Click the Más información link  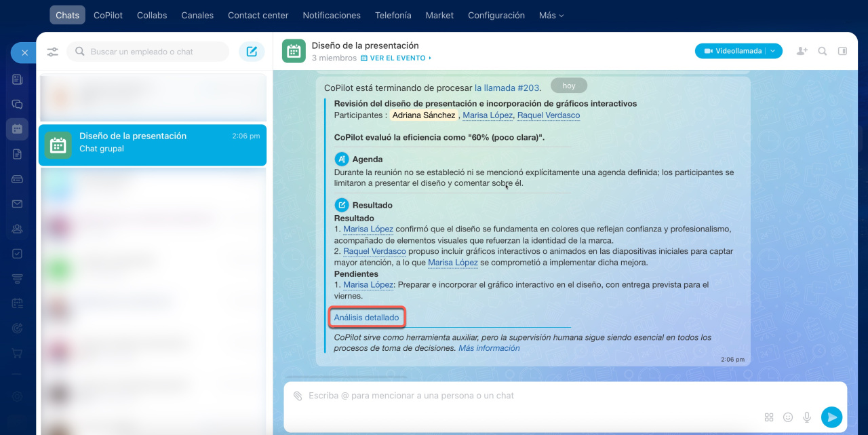pyautogui.click(x=489, y=348)
